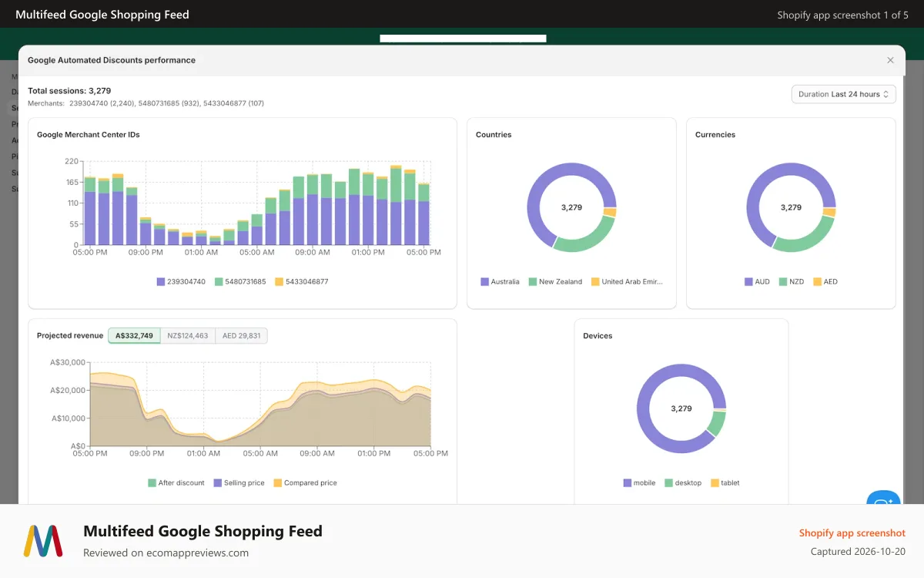Click 3,279 center value in Countries donut
The image size is (924, 578).
click(x=571, y=208)
